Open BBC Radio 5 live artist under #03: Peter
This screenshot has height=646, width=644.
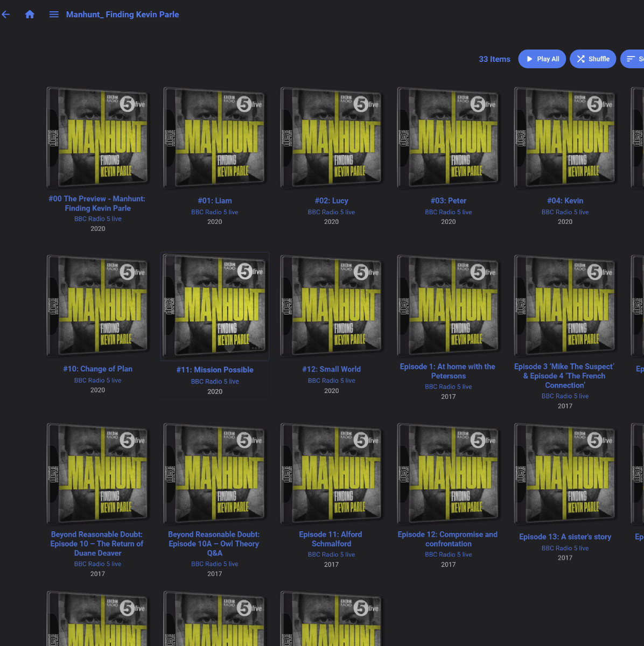(x=448, y=212)
